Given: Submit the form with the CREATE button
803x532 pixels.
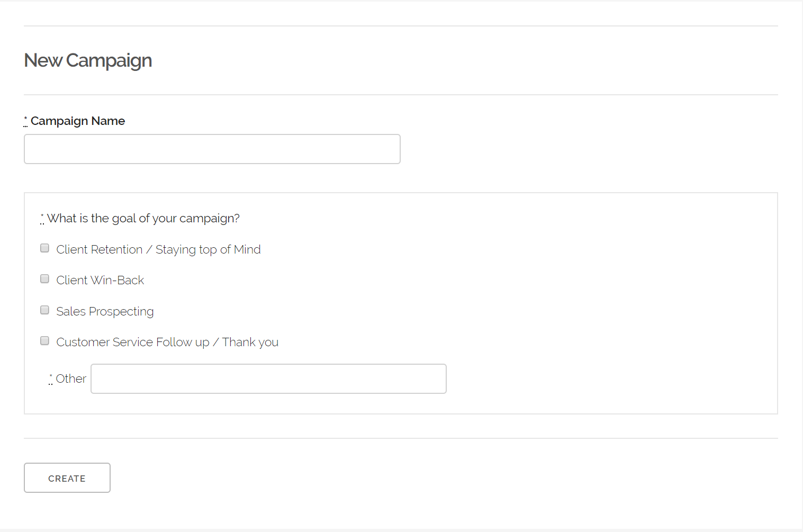Looking at the screenshot, I should click(x=67, y=478).
